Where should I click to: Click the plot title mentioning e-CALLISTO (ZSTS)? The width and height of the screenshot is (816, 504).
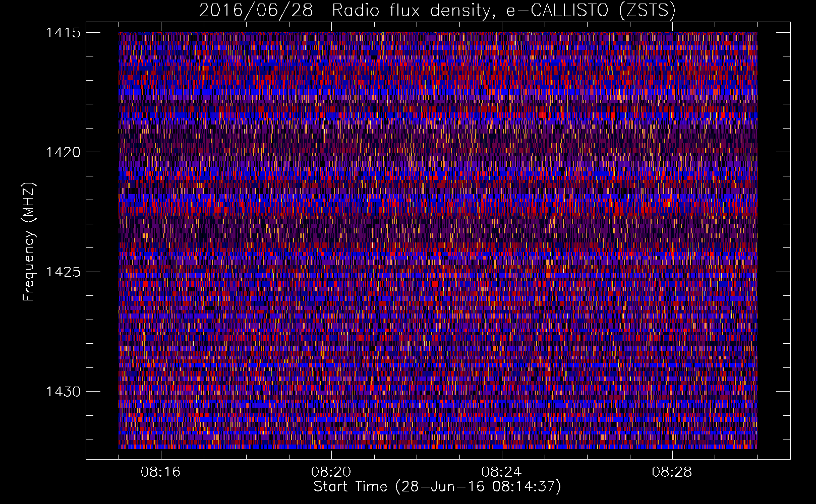click(x=437, y=11)
